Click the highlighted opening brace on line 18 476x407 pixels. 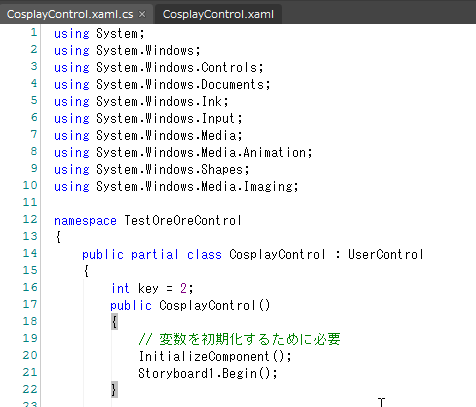[114, 322]
